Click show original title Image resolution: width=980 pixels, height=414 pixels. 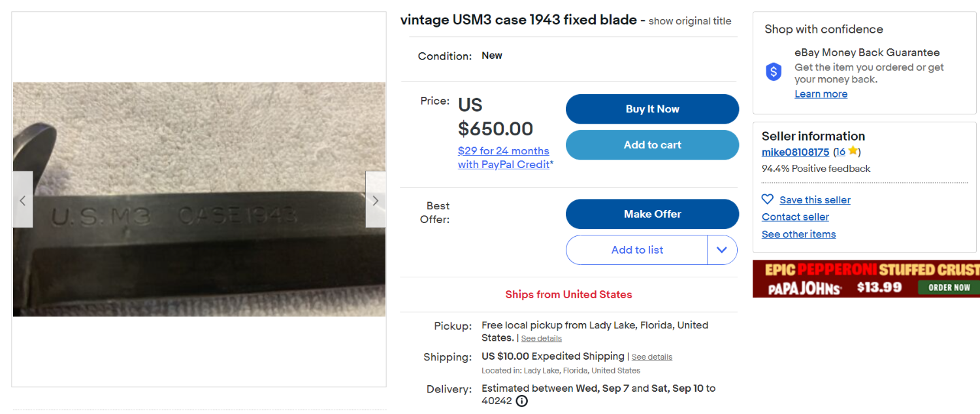coord(689,21)
